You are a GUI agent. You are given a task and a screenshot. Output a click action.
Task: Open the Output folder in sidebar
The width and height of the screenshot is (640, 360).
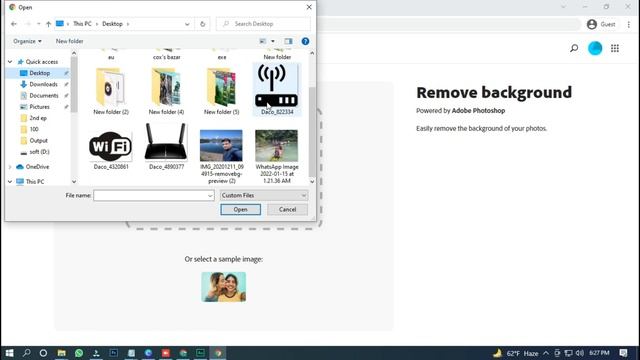coord(38,140)
